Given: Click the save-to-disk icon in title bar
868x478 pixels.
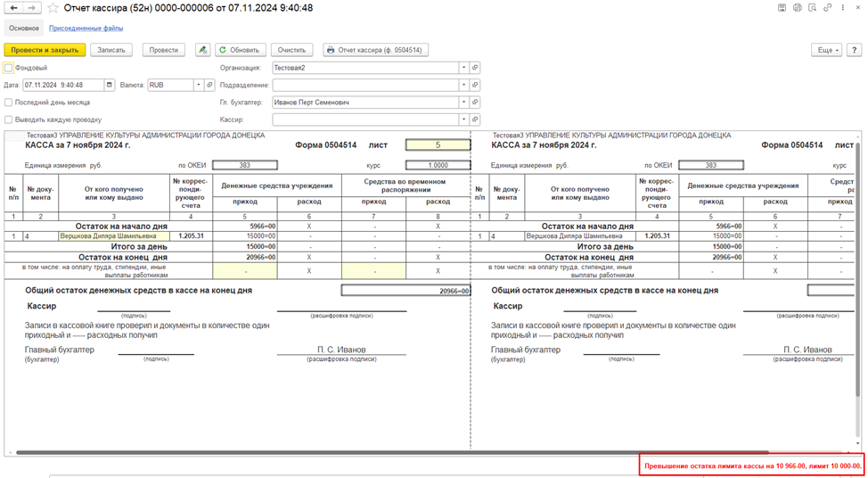Looking at the screenshot, I should [782, 8].
